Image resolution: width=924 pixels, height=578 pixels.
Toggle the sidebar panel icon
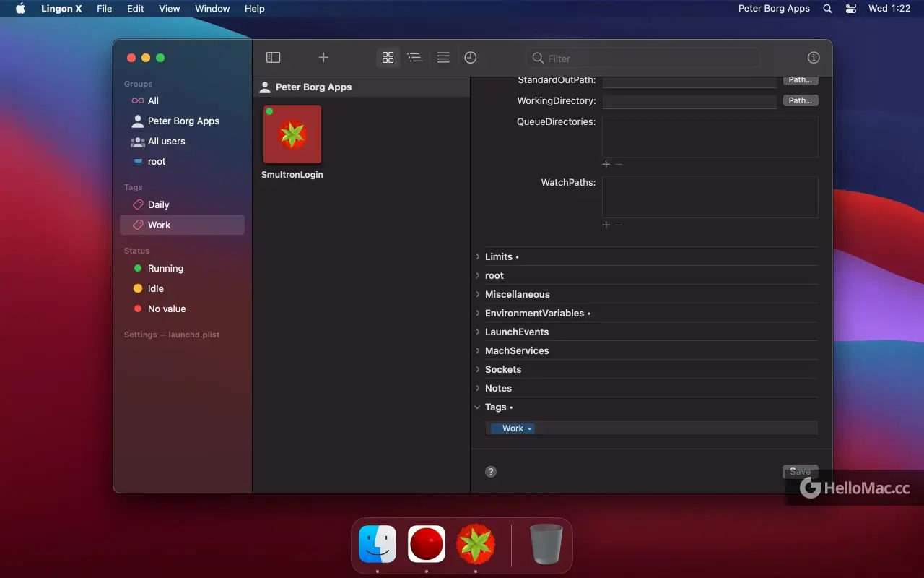(273, 58)
